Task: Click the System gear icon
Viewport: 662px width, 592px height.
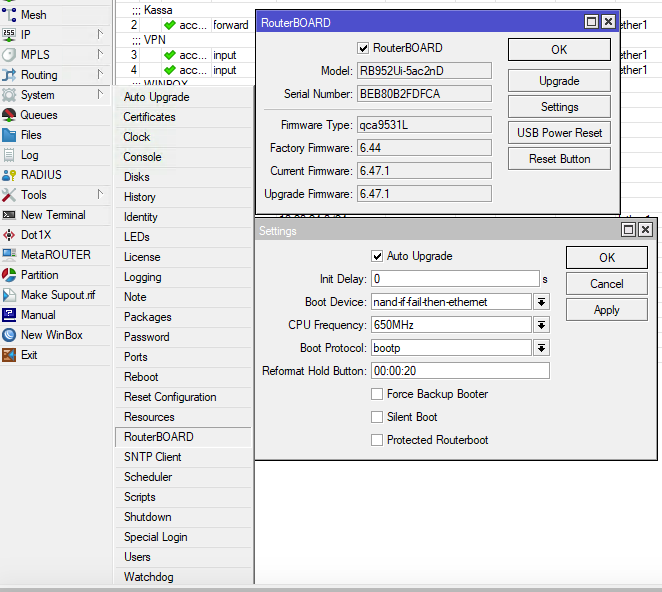Action: click(9, 95)
